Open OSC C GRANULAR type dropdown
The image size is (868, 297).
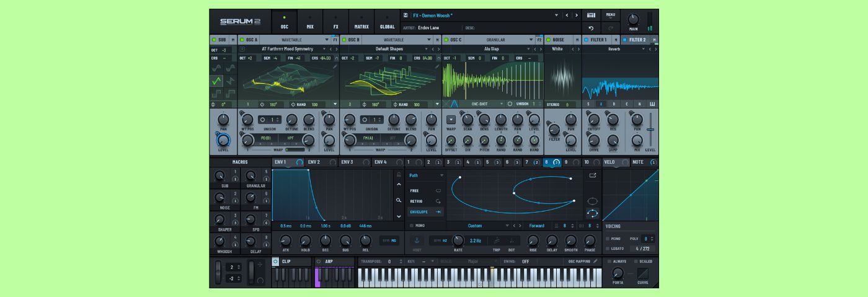pos(530,40)
